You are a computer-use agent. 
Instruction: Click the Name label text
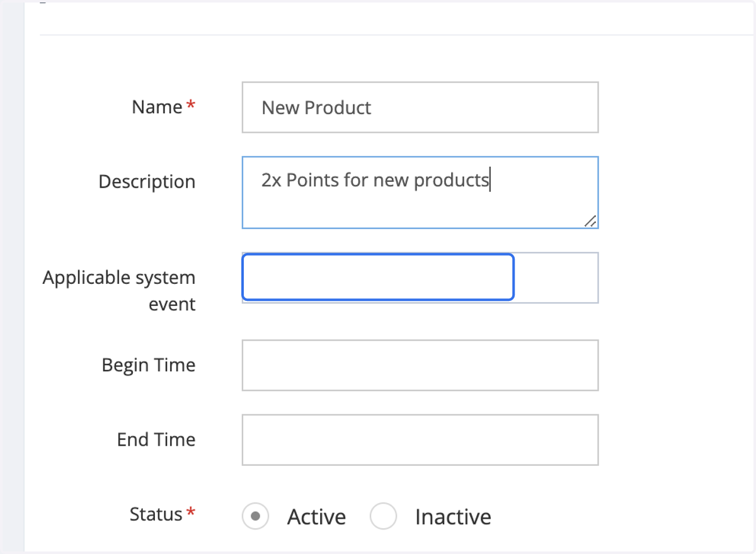point(157,107)
